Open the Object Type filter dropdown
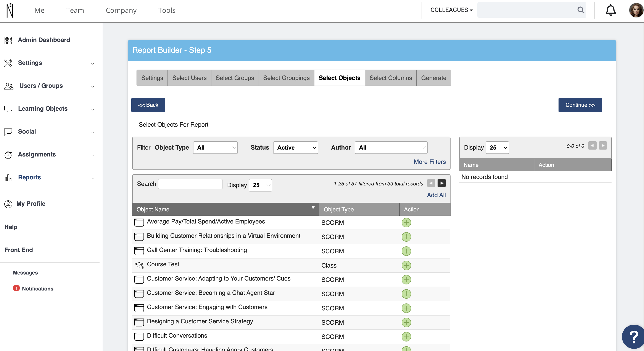Screen dimensions: 644x351 (215, 148)
